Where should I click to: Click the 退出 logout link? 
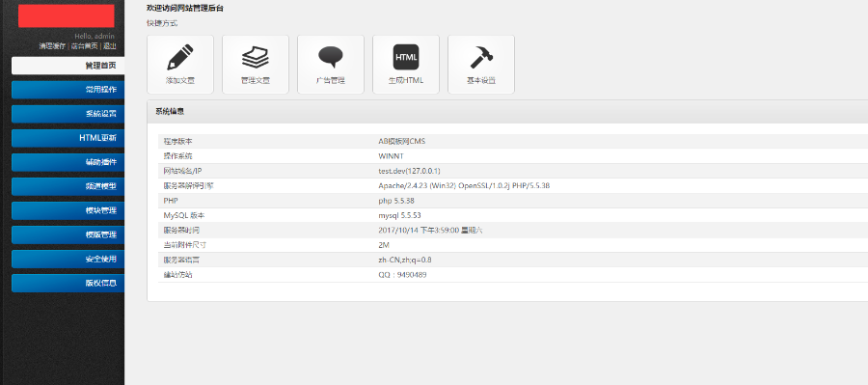click(110, 46)
